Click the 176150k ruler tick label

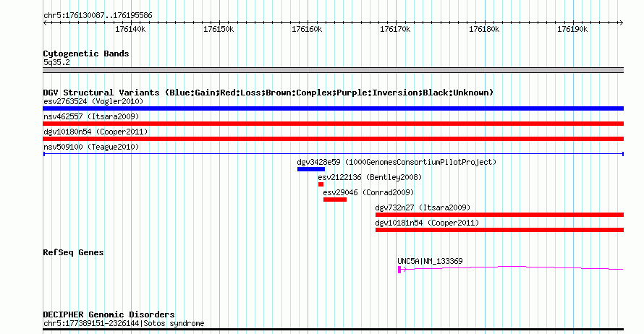tap(219, 29)
